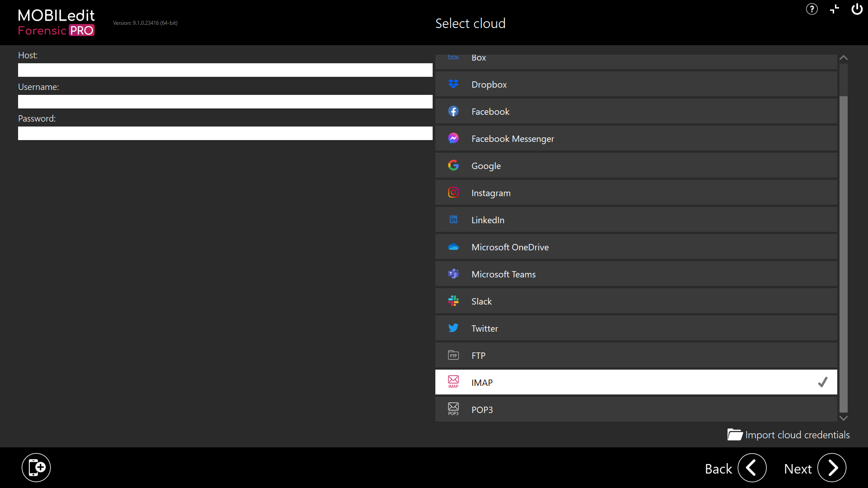This screenshot has height=488, width=868.
Task: Go Back to the previous step
Action: point(752,468)
